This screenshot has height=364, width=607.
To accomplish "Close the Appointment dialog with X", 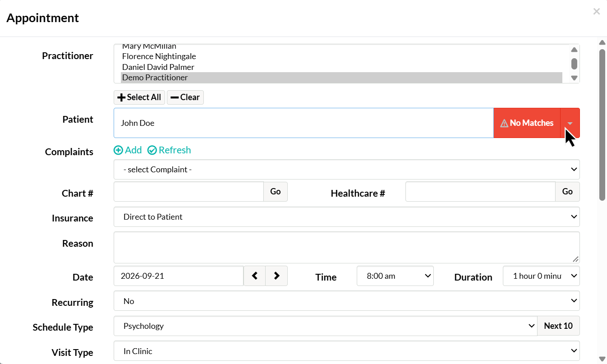I will point(596,12).
